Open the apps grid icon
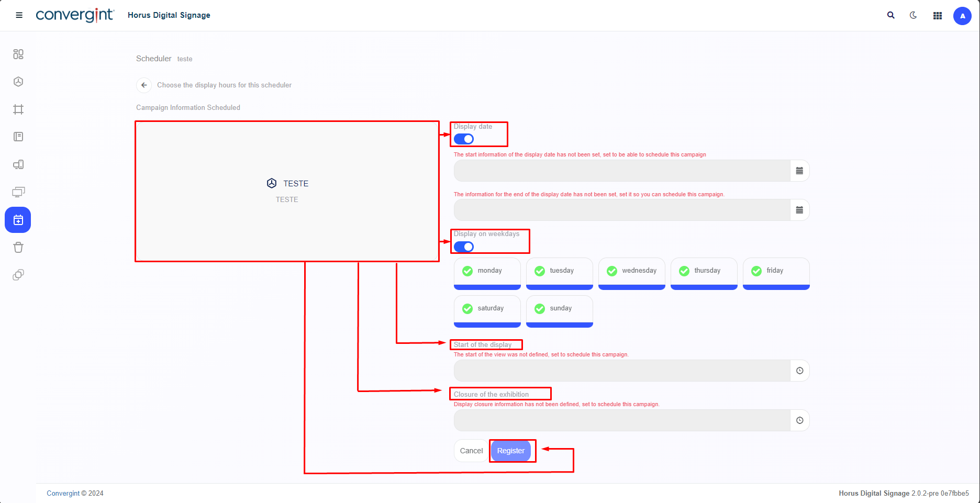 [x=938, y=16]
